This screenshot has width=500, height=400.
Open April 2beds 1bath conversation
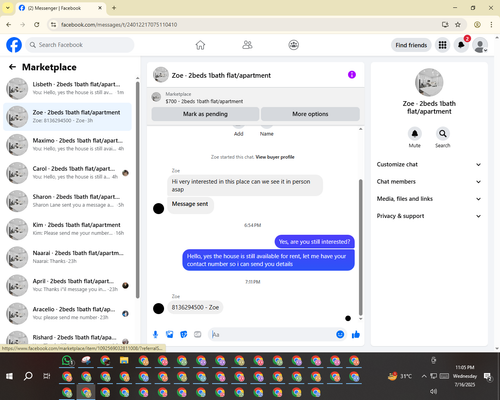(67, 285)
